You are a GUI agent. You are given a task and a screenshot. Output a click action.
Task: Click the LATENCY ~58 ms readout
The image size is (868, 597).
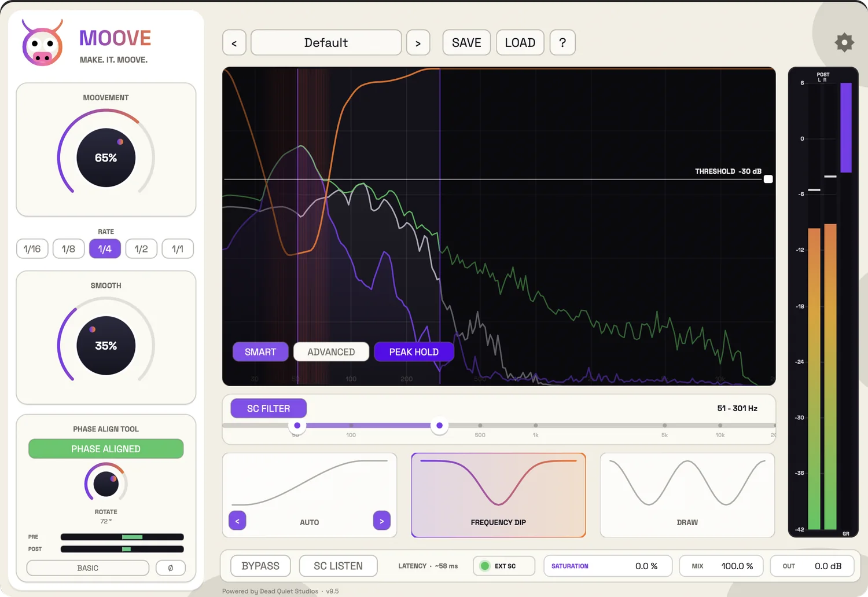[428, 566]
